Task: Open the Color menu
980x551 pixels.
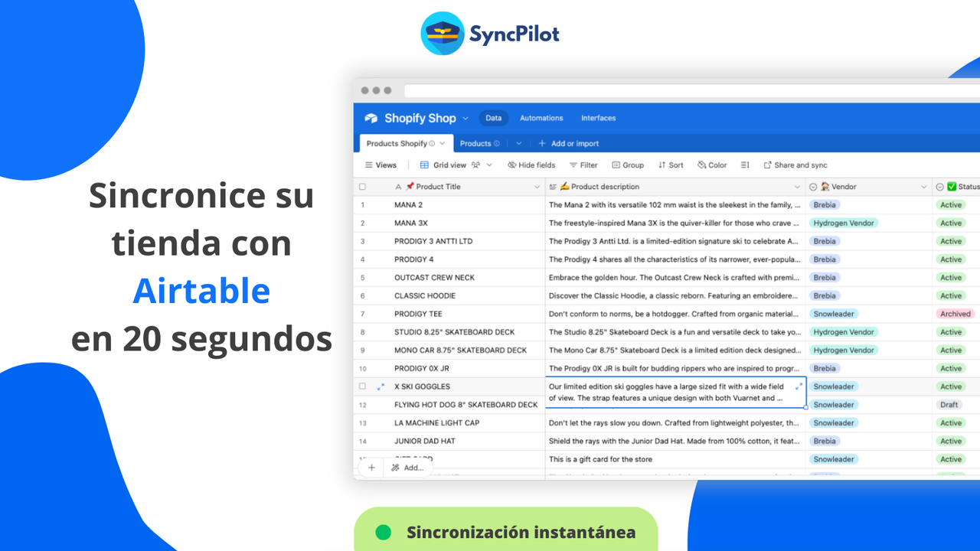Action: [712, 165]
